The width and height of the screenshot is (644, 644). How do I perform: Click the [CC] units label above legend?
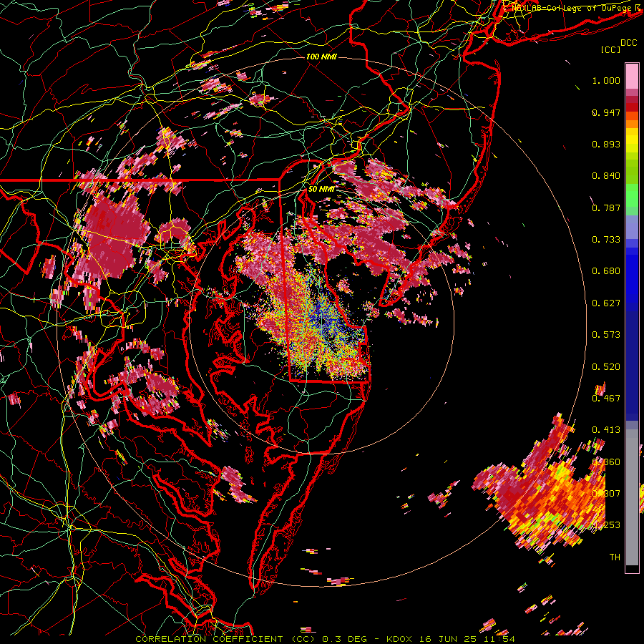(611, 49)
